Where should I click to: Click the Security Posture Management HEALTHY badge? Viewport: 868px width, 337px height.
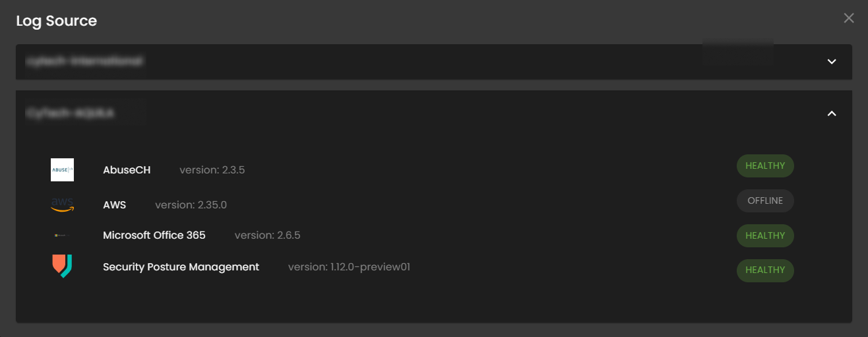(765, 270)
